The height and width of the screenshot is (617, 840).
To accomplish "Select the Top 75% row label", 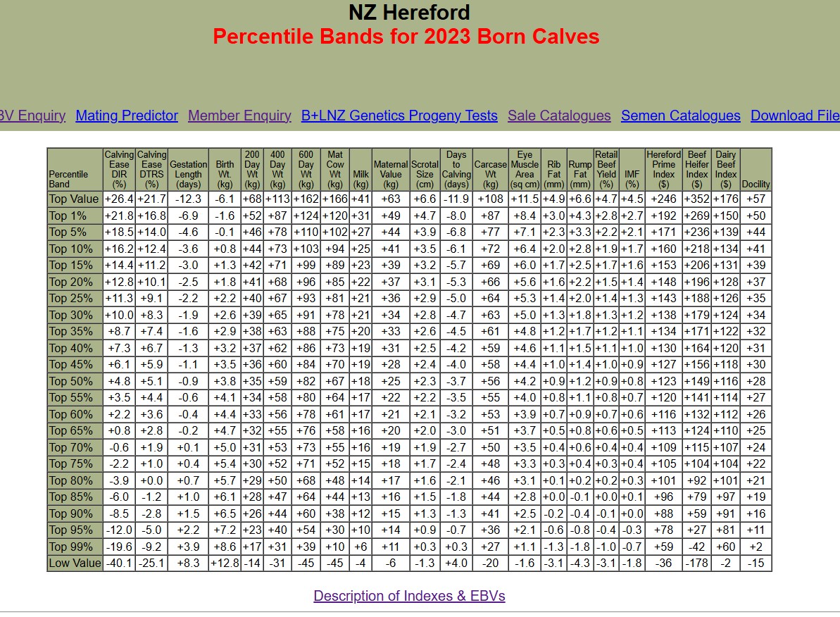I will (x=75, y=464).
